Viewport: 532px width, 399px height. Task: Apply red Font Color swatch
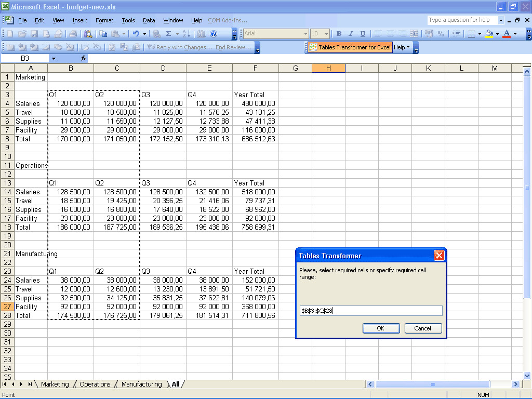click(507, 34)
